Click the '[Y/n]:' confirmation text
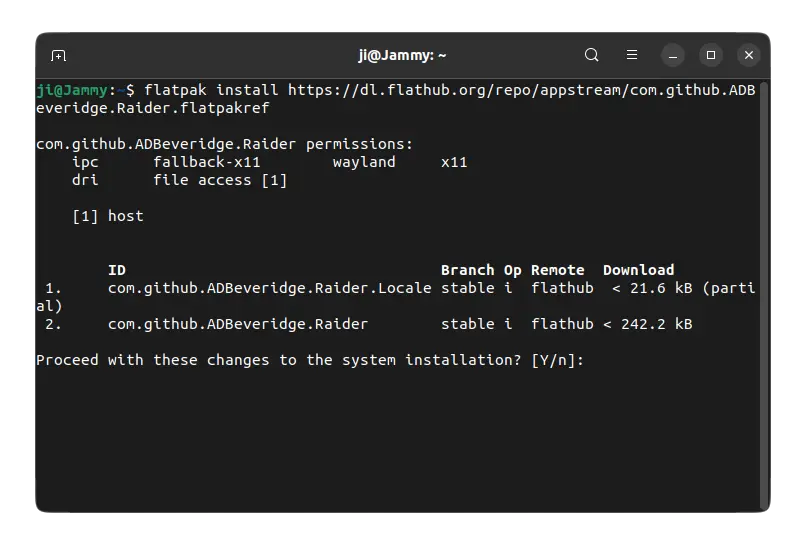Screen dimensions: 806x551 (558, 360)
